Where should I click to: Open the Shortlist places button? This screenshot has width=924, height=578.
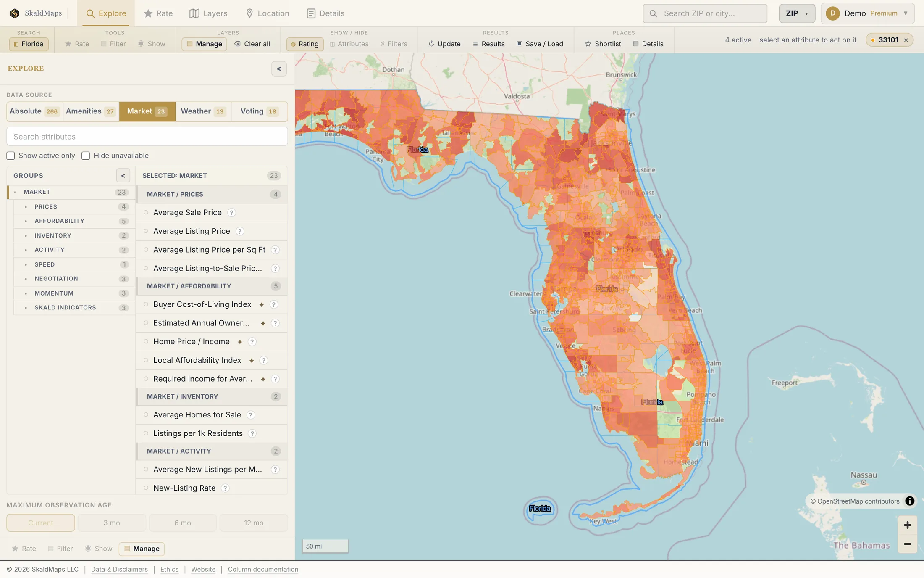603,44
